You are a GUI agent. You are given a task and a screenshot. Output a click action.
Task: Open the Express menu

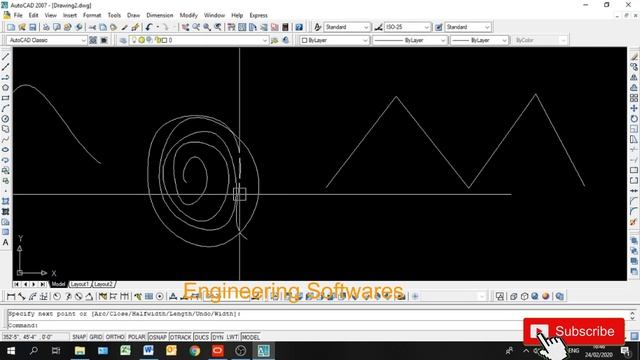(258, 15)
